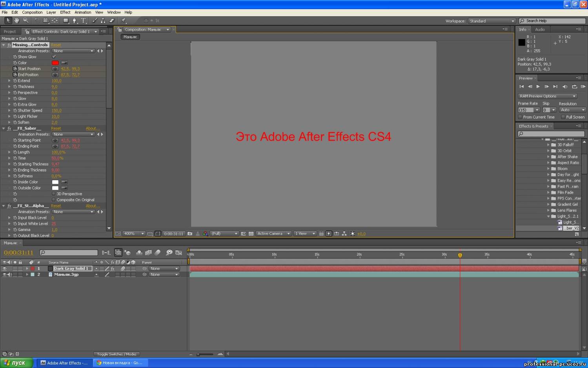Click the red Color swatch
Screen dimensions: 588x368
[x=55, y=63]
